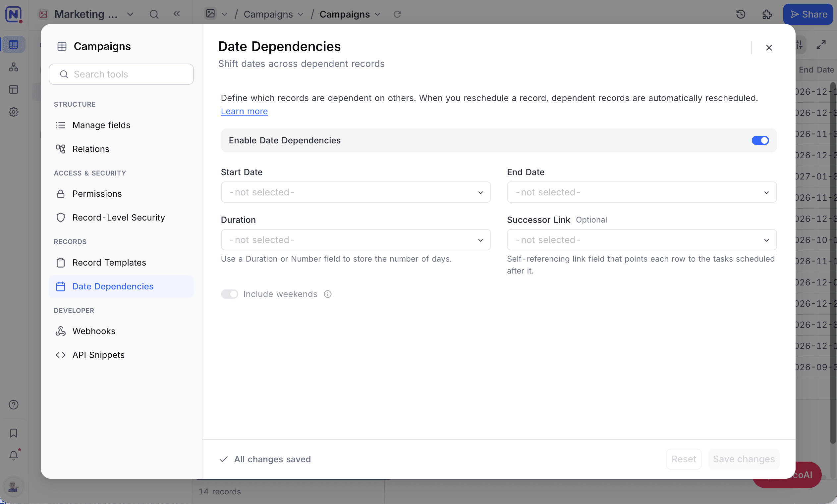
Task: Expand the Campaigns table breadcrumb dropdown
Action: click(x=300, y=14)
